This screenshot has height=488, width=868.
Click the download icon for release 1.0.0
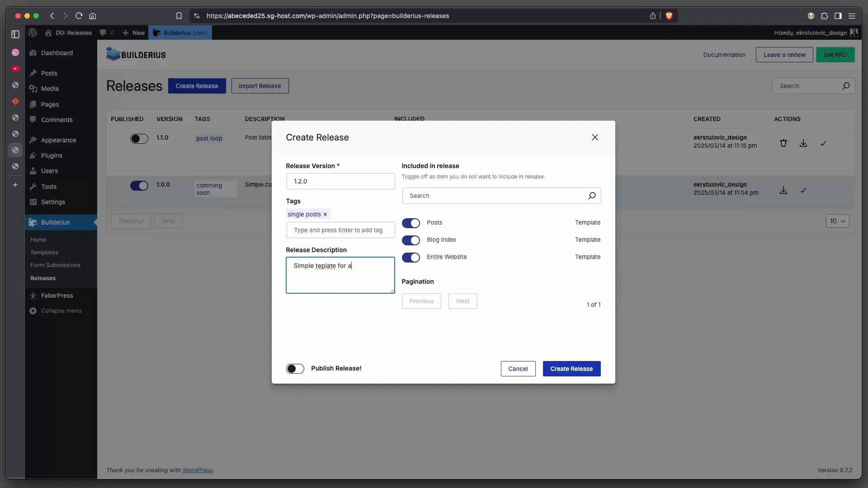coord(783,190)
